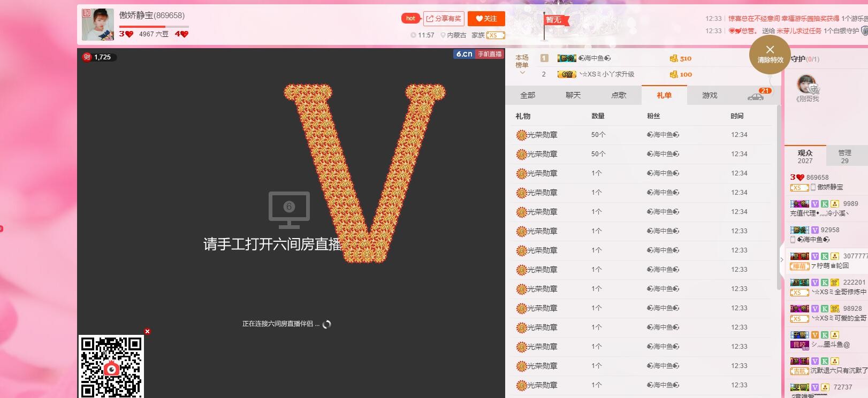Click the 吉航 badge beside 沉默退六
868x398 pixels.
[800, 371]
